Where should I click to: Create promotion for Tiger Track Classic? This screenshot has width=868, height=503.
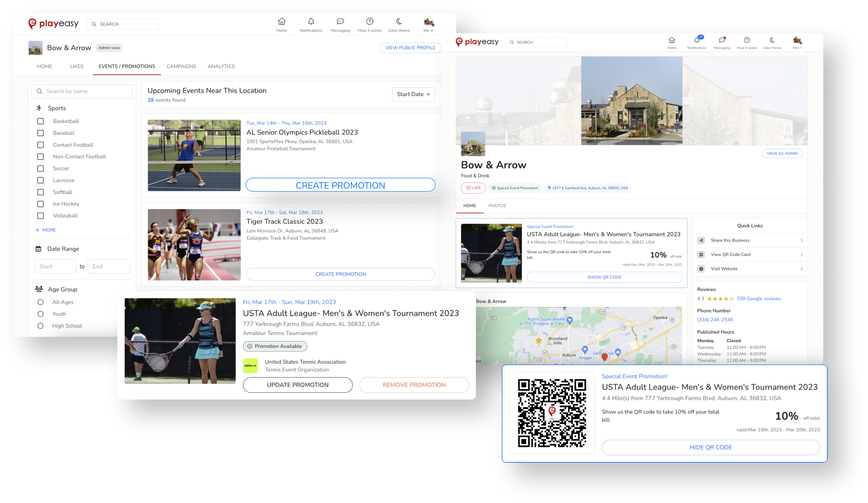coord(341,275)
